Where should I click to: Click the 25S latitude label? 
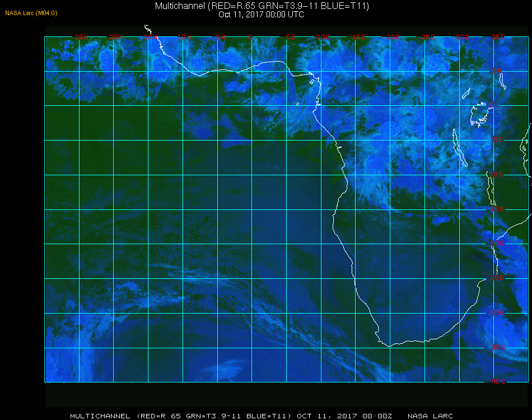pos(497,278)
